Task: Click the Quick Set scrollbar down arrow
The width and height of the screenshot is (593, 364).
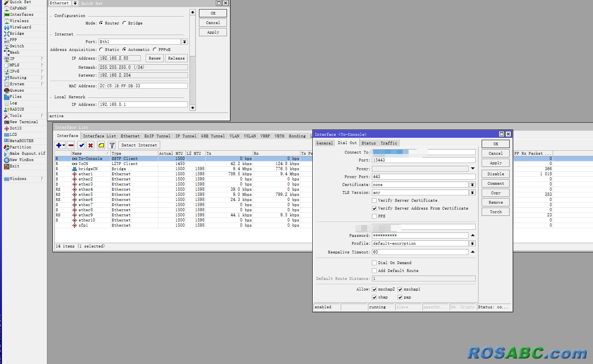Action: (193, 107)
